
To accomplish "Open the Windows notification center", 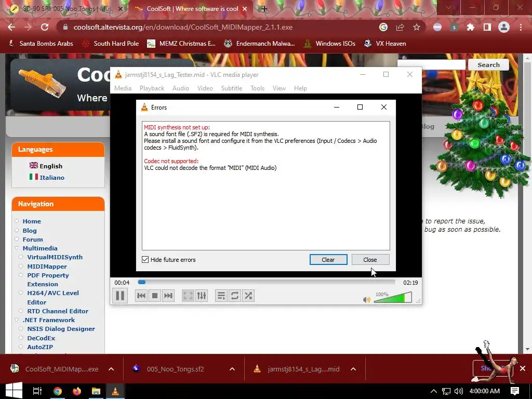I will pyautogui.click(x=515, y=391).
